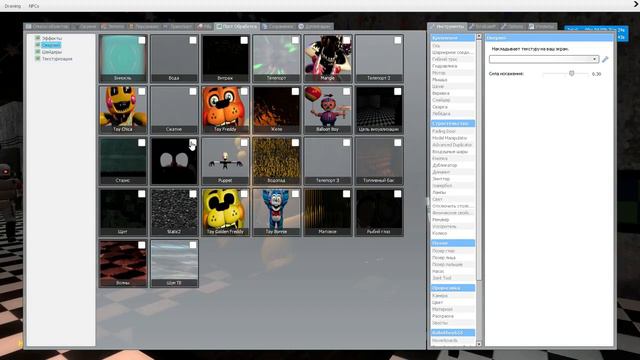Image resolution: width=640 pixels, height=360 pixels.
Task: Select the Puppet overlay thumbnail
Action: (225, 161)
